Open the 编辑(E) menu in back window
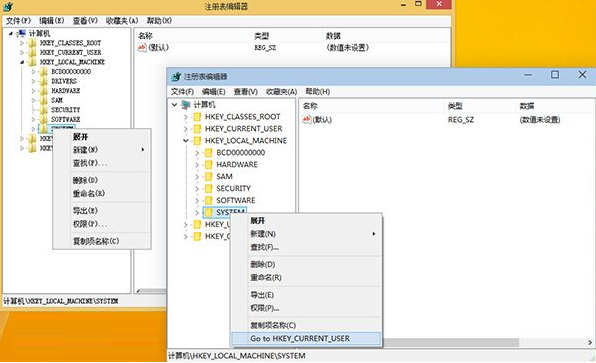The width and height of the screenshot is (596, 363). 52,21
